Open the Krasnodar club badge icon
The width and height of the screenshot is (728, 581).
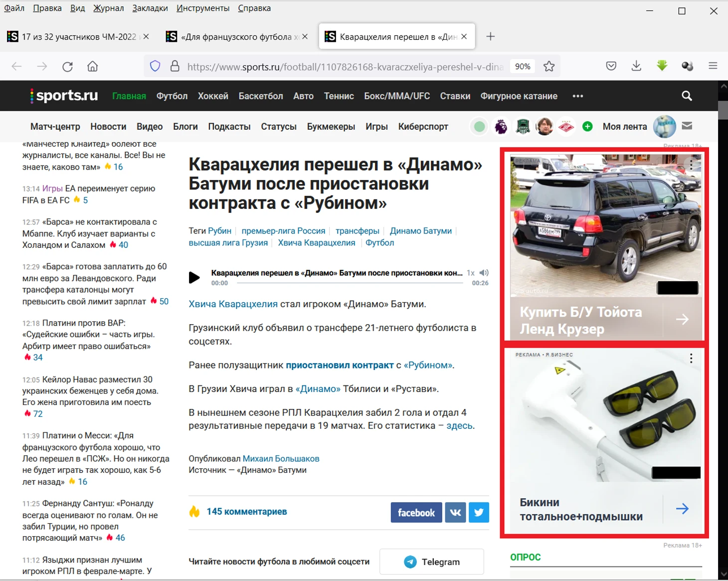click(x=523, y=127)
